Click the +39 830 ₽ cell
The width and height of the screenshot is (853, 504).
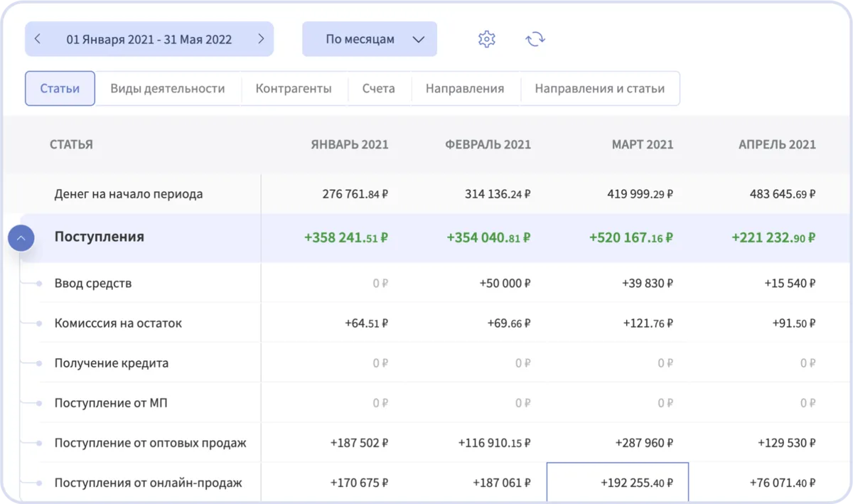click(648, 283)
